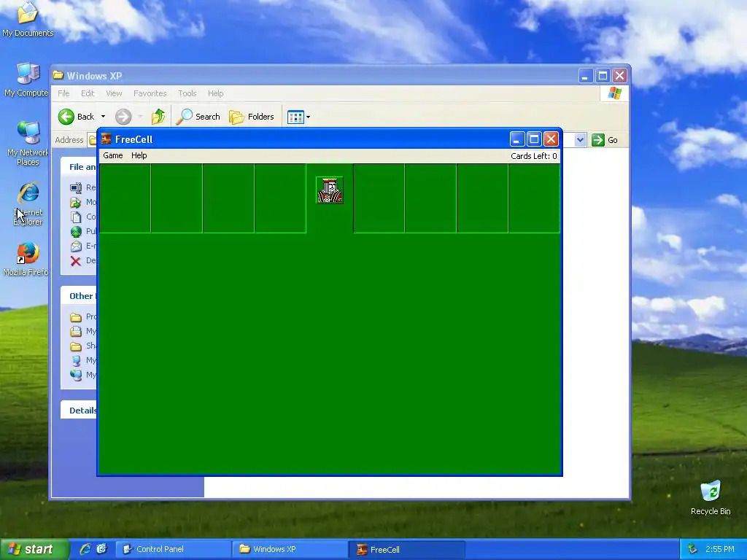Minimize the FreeCell window
Screen dimensions: 747x560
click(517, 139)
